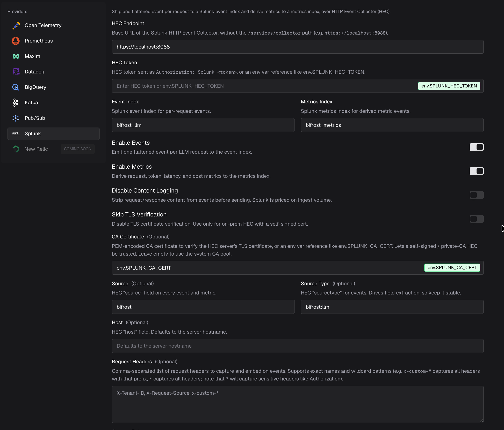Click the Maxim logo icon
The width and height of the screenshot is (504, 430).
pyautogui.click(x=16, y=56)
